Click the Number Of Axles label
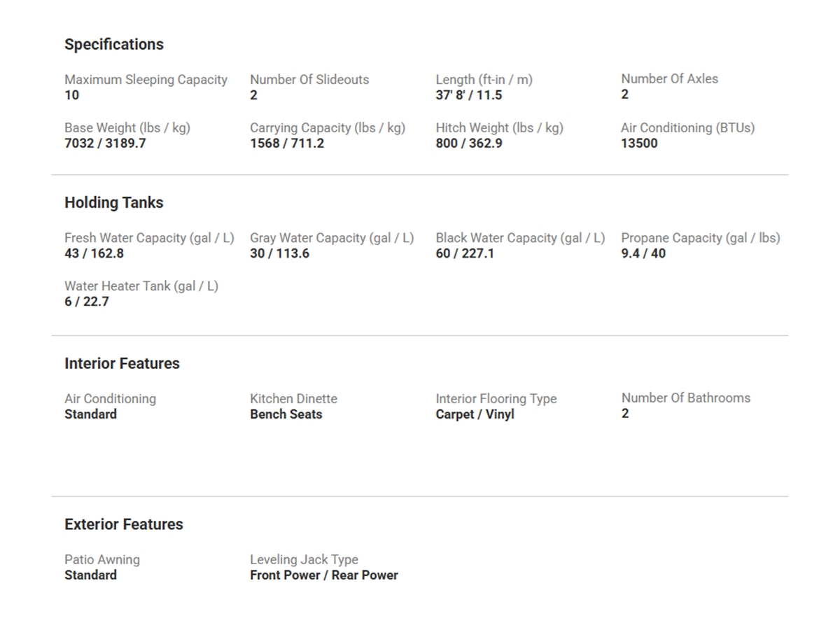This screenshot has height=630, width=840. [669, 79]
